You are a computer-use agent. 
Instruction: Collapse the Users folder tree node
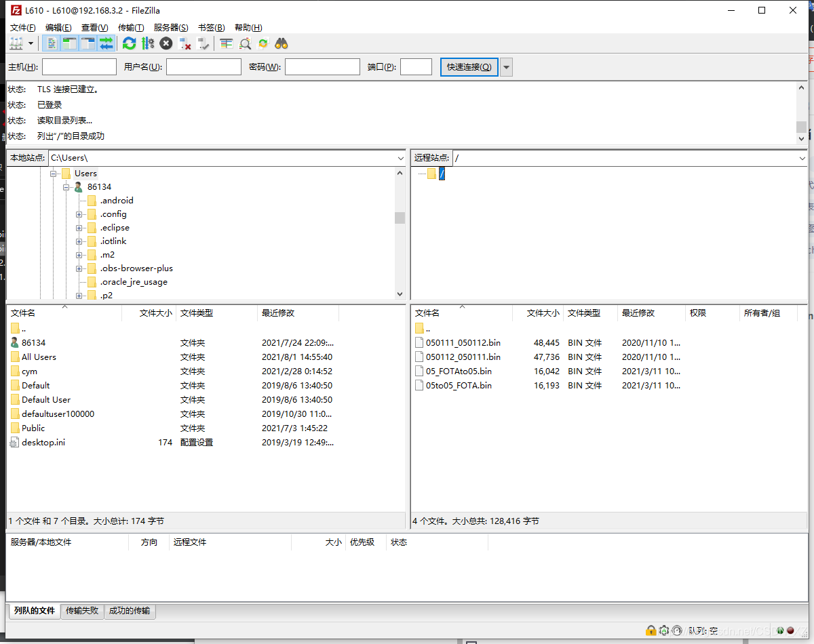tap(53, 174)
